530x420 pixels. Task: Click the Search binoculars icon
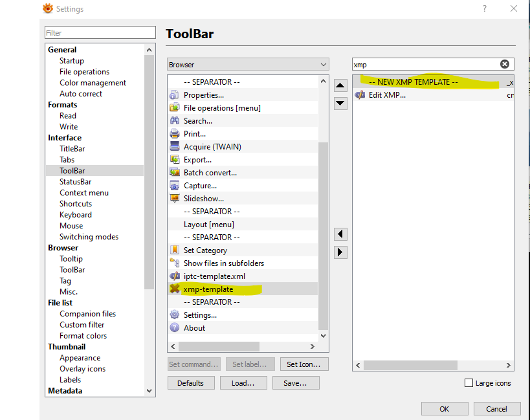(175, 120)
